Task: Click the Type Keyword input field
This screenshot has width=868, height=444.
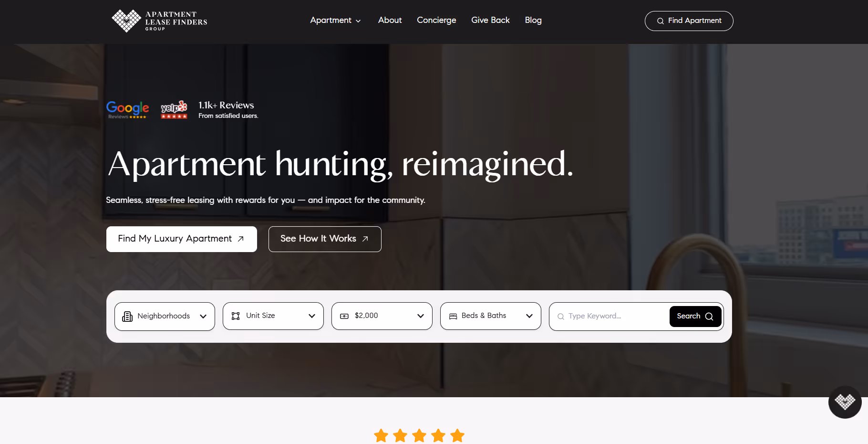Action: 610,316
